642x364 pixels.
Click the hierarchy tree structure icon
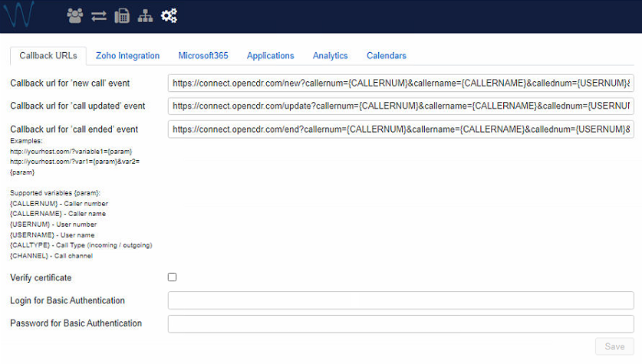click(145, 15)
